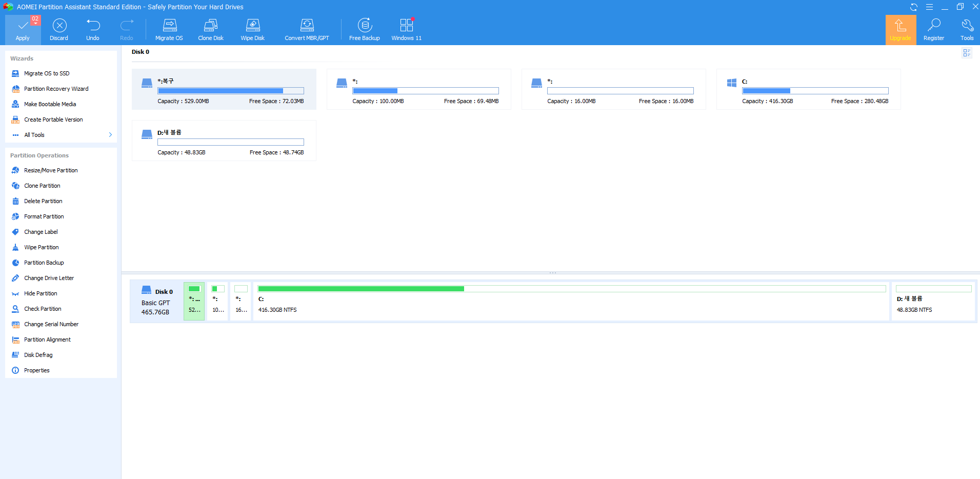Undo the last operation
Image resolution: width=980 pixels, height=479 pixels.
click(x=93, y=30)
